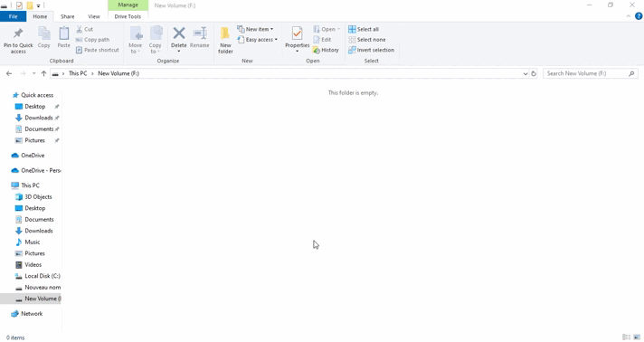This screenshot has width=644, height=342.
Task: Open Delete options dropdown arrow
Action: 179,52
